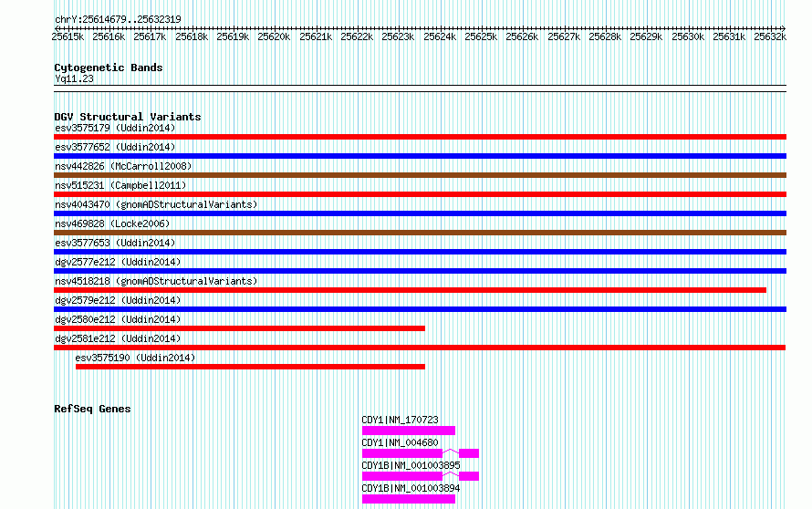Click the red bar under nsv4518218 (gnomADStructuralVariants)
Image resolution: width=812 pixels, height=509 pixels.
point(411,290)
